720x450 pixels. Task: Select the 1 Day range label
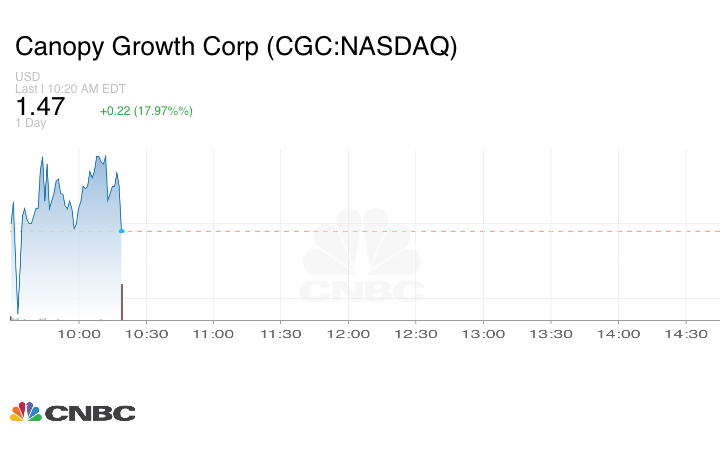[x=30, y=123]
